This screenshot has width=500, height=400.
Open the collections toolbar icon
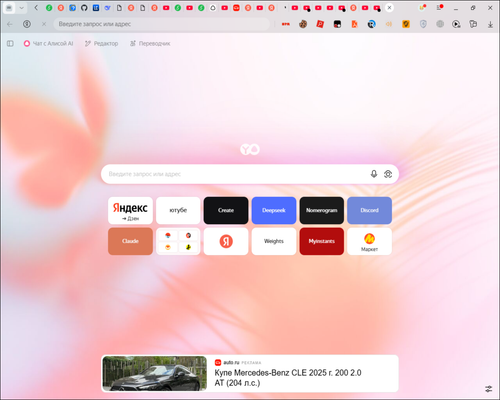point(473,24)
